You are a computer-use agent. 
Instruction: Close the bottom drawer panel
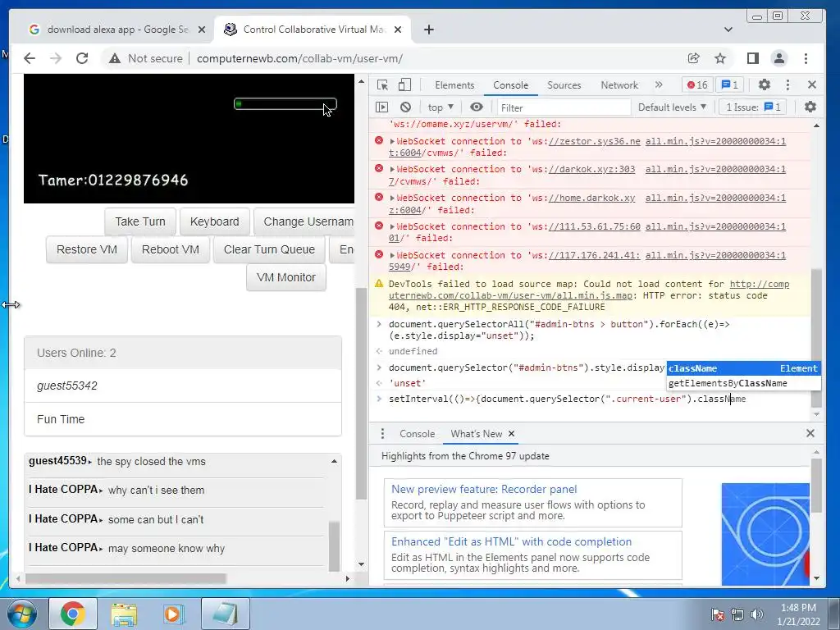click(x=810, y=433)
